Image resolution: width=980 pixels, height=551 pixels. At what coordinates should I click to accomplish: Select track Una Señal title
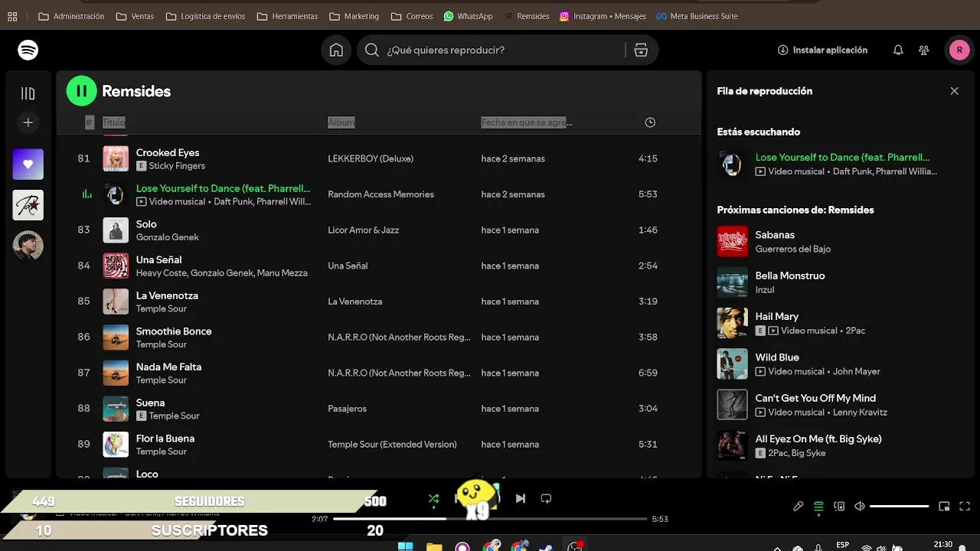point(158,260)
